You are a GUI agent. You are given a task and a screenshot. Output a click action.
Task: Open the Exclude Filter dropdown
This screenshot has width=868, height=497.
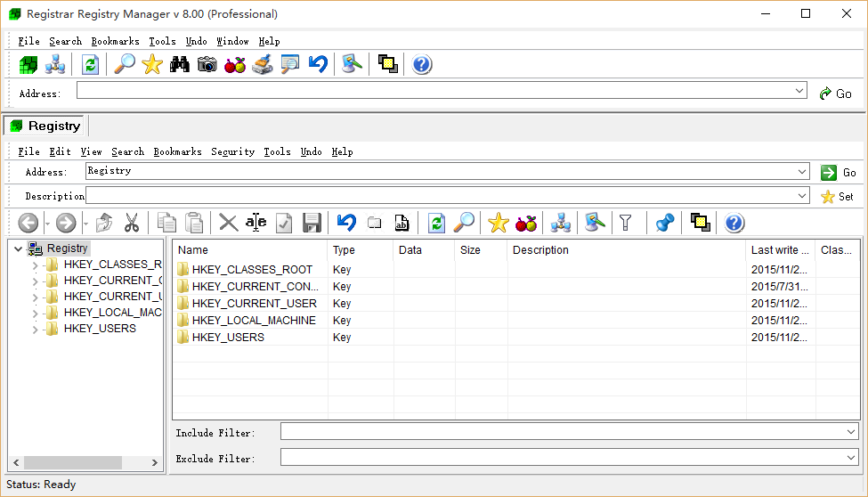(851, 457)
